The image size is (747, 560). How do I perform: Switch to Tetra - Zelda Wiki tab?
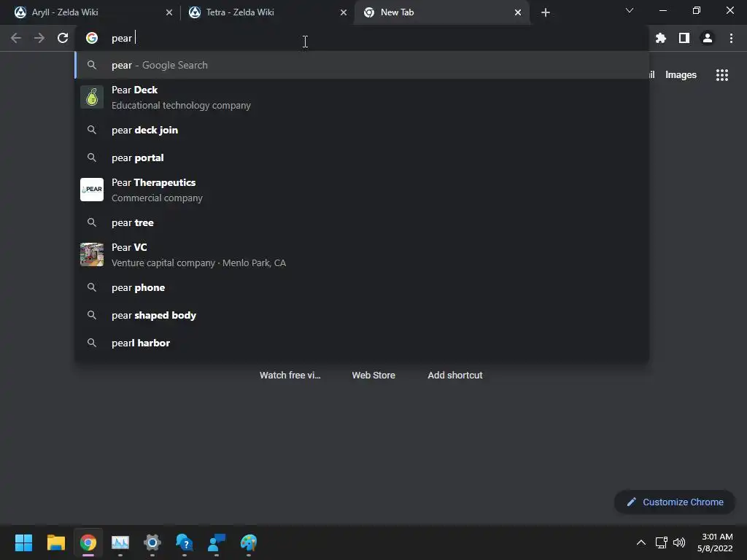[x=267, y=12]
